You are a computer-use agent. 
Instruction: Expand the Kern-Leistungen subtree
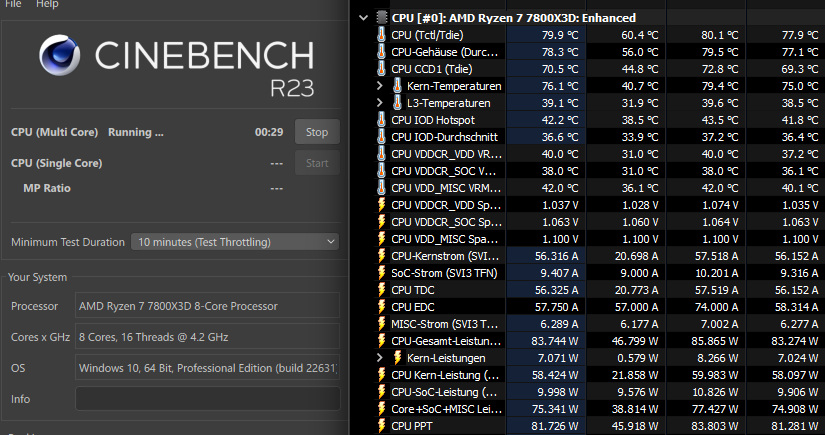[380, 358]
